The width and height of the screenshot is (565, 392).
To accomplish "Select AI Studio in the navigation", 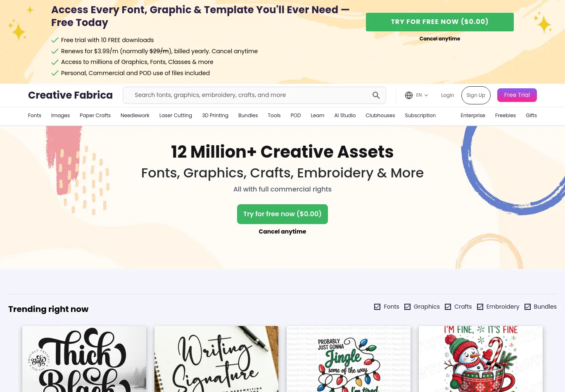I will pos(345,116).
